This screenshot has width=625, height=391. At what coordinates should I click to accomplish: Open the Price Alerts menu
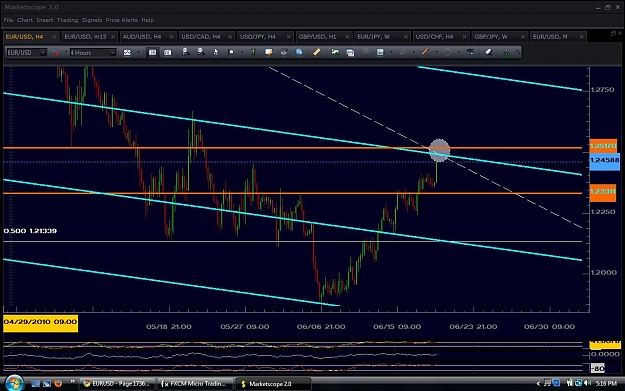tap(122, 20)
